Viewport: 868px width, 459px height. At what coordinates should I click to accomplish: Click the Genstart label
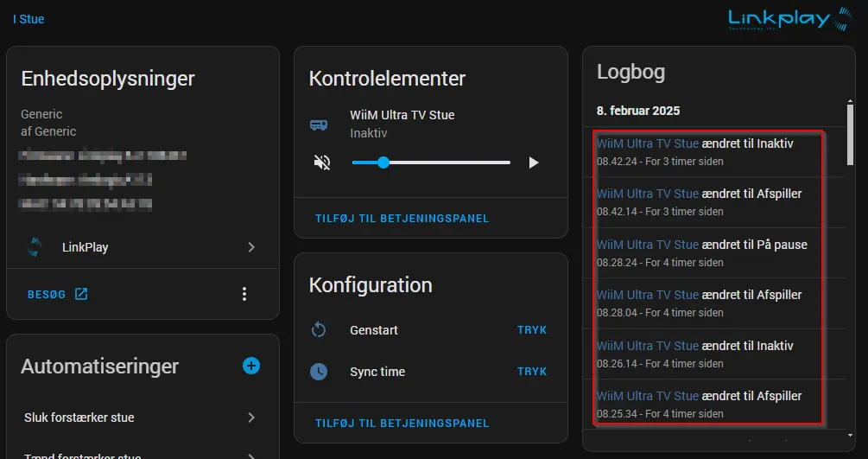(374, 330)
